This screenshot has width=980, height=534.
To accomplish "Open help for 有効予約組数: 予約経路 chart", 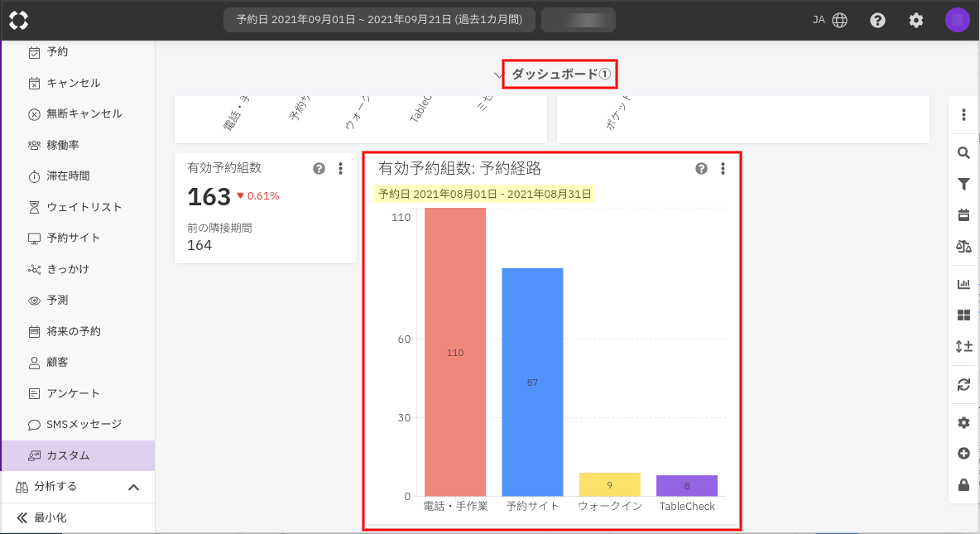I will click(702, 169).
